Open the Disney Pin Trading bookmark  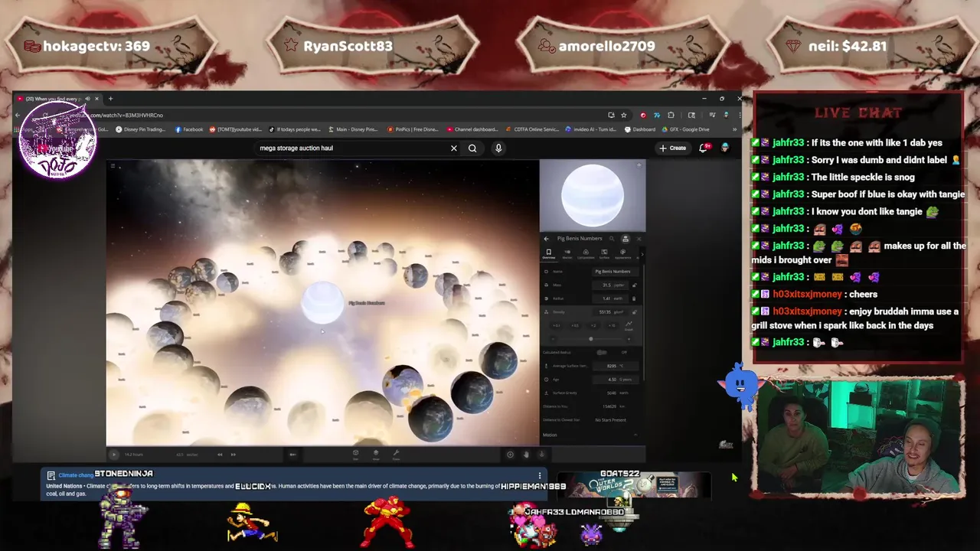click(140, 129)
